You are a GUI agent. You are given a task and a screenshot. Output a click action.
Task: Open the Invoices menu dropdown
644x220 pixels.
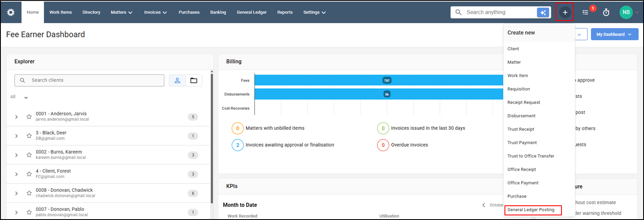pyautogui.click(x=155, y=13)
